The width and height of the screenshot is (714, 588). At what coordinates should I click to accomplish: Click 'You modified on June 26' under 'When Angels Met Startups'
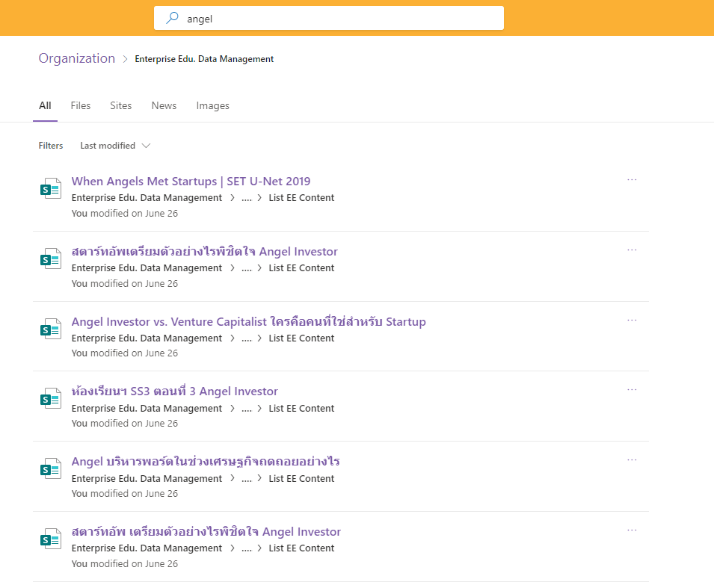point(125,214)
